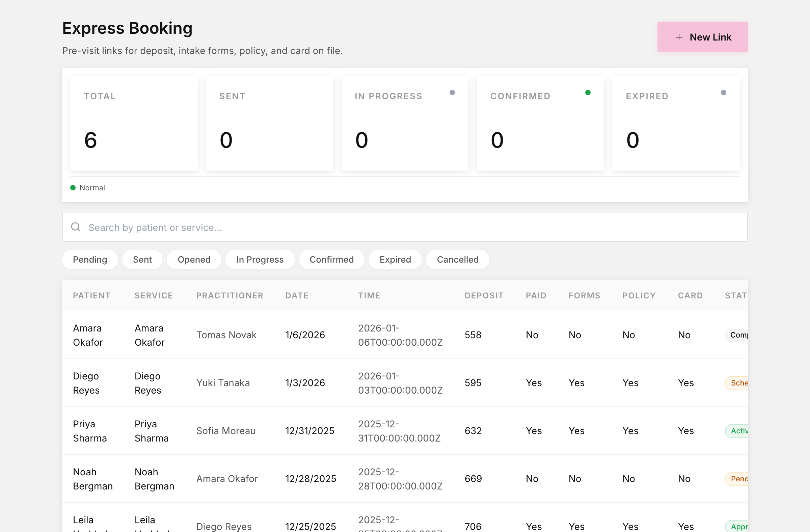Click deposit value 706
Image resolution: width=810 pixels, height=532 pixels.
(473, 527)
